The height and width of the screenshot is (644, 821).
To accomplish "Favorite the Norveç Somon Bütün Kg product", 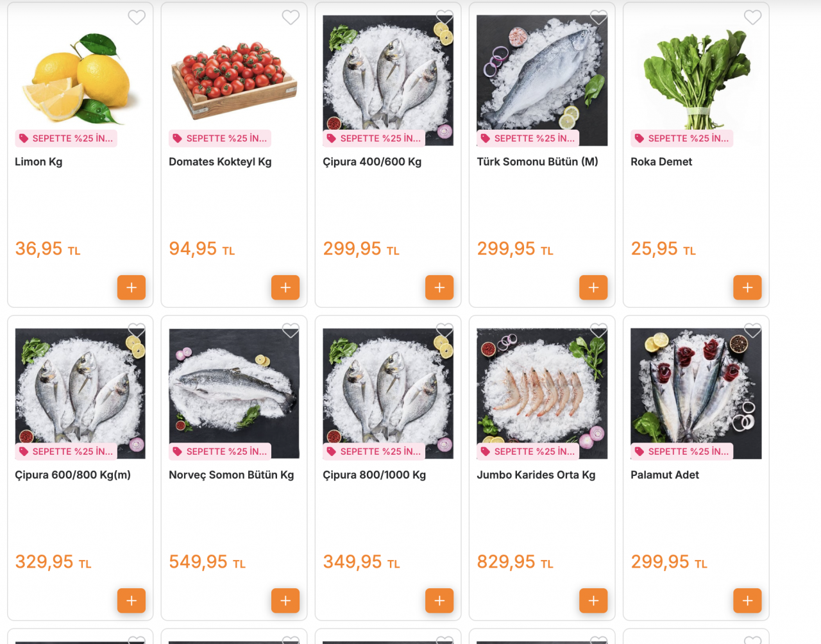I will coord(291,330).
